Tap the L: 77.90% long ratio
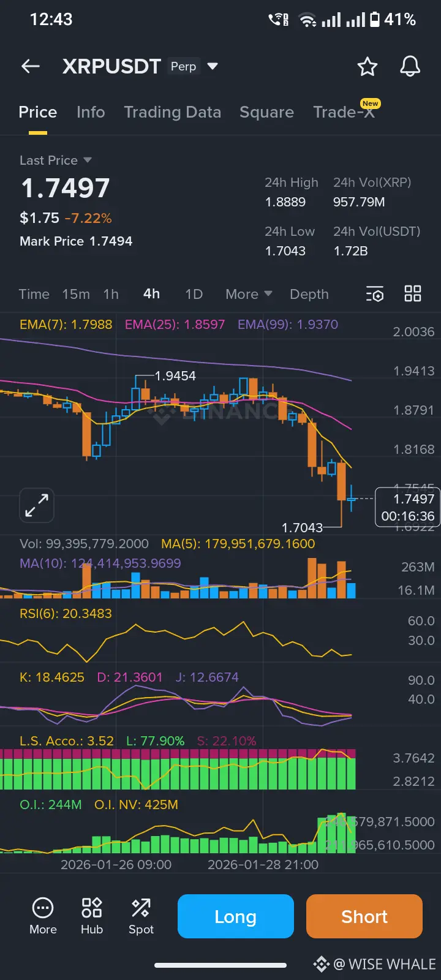 tap(156, 741)
